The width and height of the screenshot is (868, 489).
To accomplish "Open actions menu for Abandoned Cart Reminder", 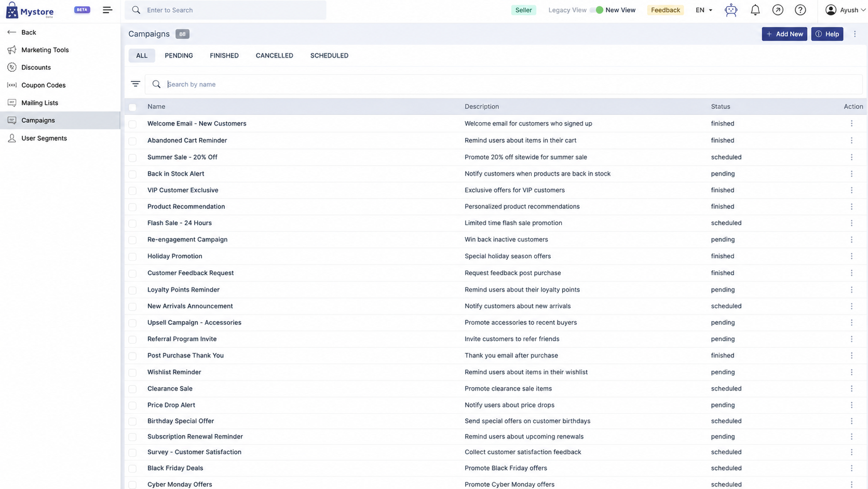I will click(x=851, y=140).
